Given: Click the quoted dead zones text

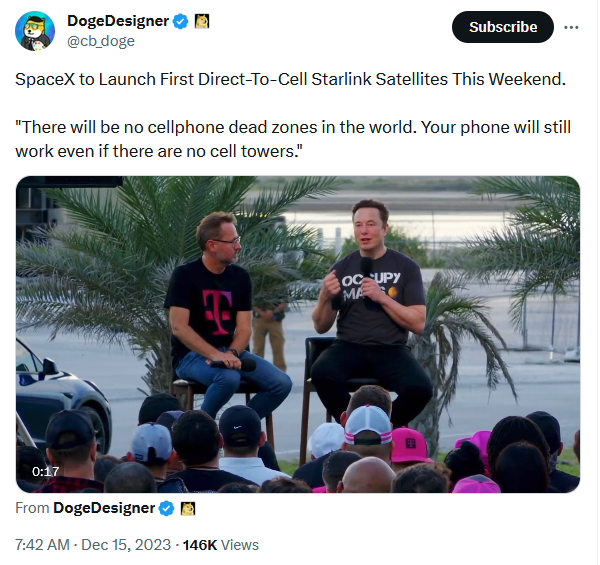Looking at the screenshot, I should click(293, 139).
